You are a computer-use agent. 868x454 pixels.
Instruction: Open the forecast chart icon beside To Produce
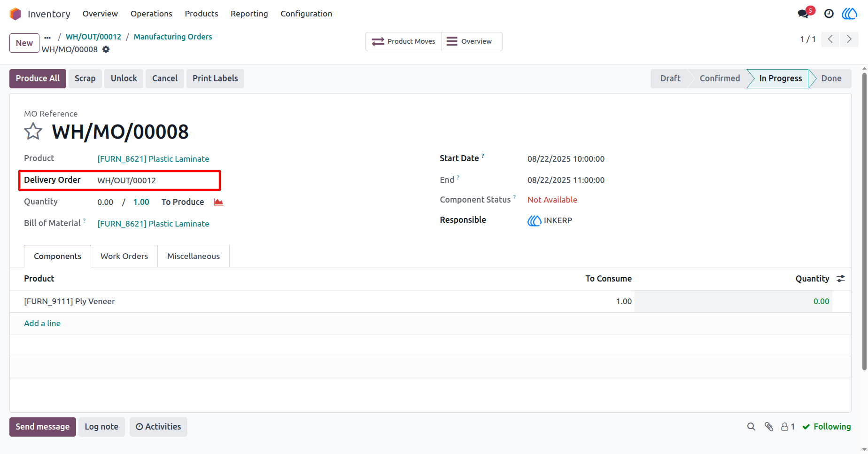click(218, 202)
